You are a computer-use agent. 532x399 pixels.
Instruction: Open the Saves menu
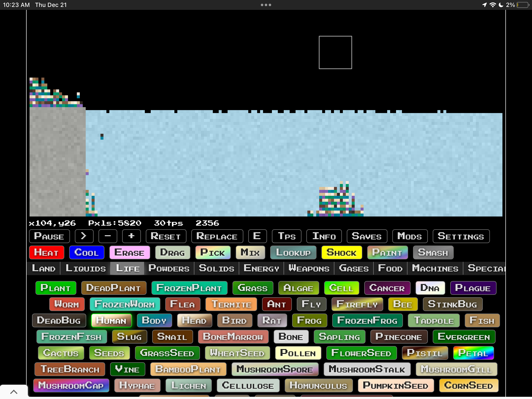click(x=367, y=236)
